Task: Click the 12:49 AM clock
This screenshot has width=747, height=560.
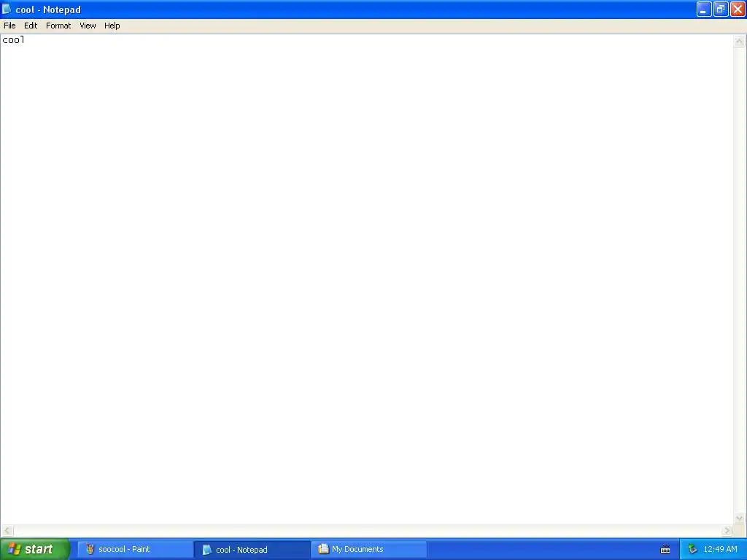Action: pyautogui.click(x=720, y=550)
